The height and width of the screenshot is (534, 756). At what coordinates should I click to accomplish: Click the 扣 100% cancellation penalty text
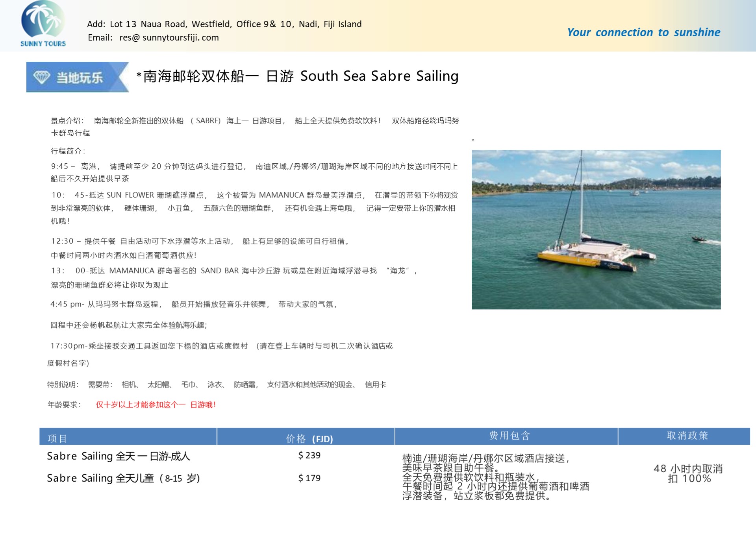[x=689, y=479]
